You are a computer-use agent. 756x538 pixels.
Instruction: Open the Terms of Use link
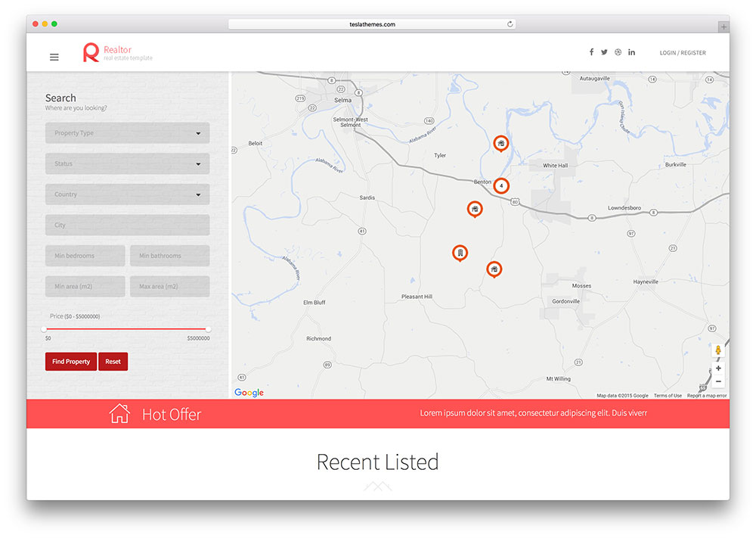coord(668,395)
